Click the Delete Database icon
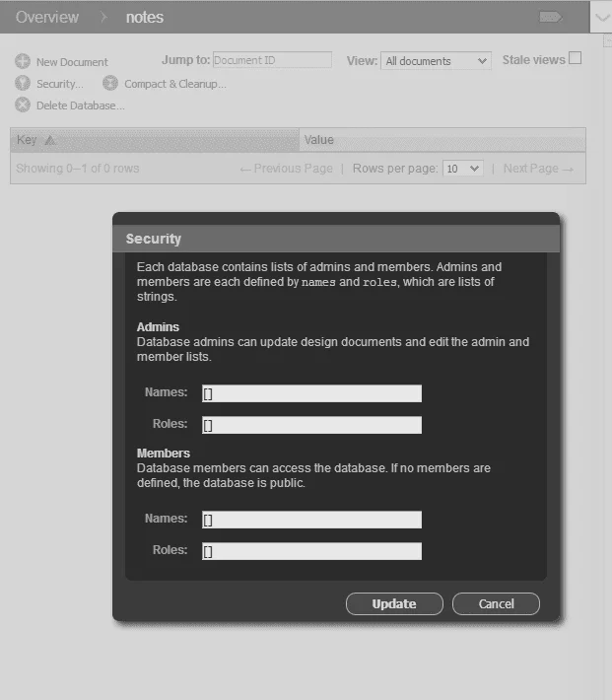This screenshot has height=700, width=612. pos(23,105)
